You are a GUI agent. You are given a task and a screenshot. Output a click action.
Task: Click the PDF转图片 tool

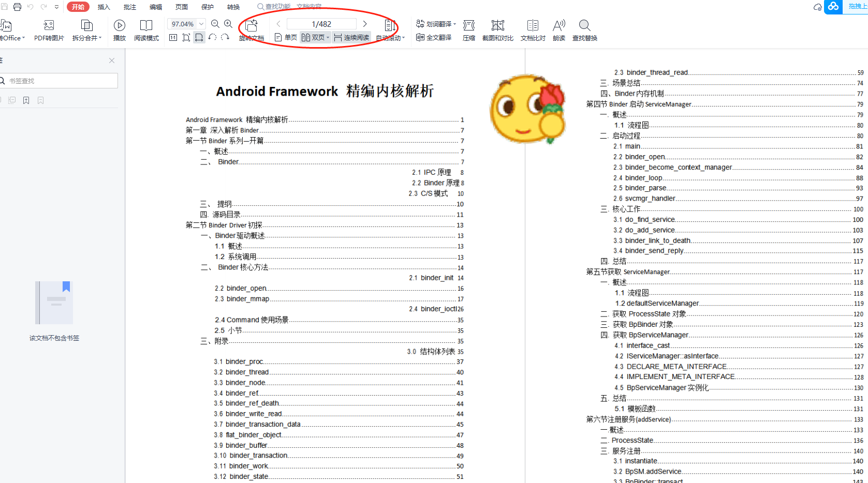coord(49,31)
